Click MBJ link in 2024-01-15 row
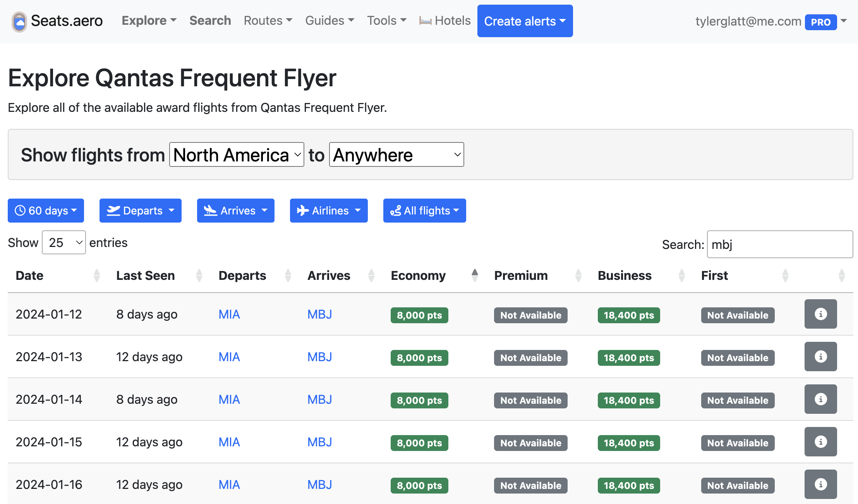Screen dimensions: 858x504 tap(320, 442)
